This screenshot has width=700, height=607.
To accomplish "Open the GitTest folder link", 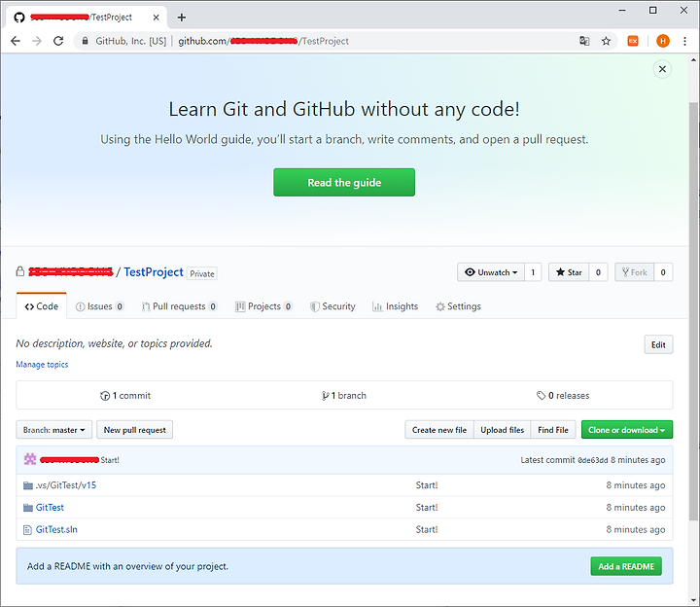I will point(50,508).
